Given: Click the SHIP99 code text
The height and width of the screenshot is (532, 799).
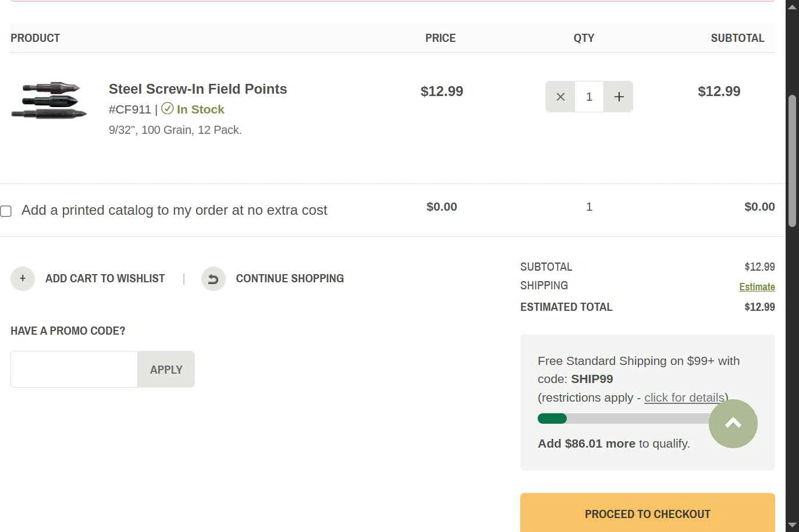Looking at the screenshot, I should [x=592, y=379].
